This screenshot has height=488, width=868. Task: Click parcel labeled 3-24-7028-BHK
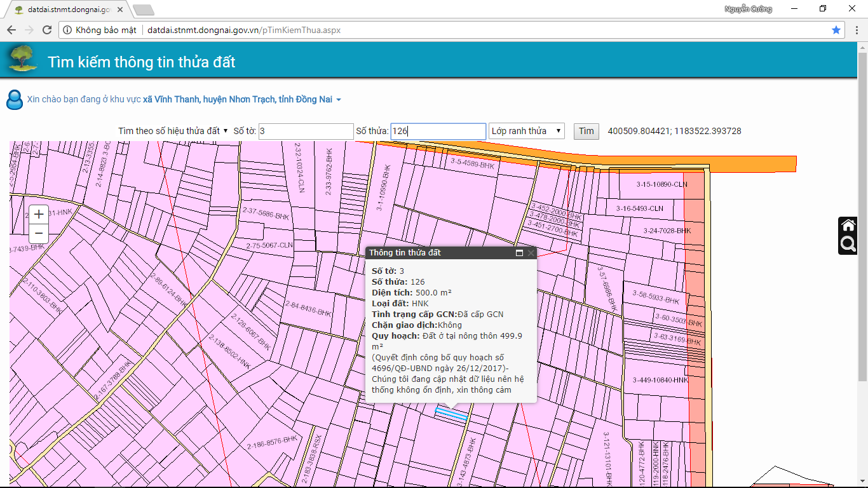click(x=667, y=231)
